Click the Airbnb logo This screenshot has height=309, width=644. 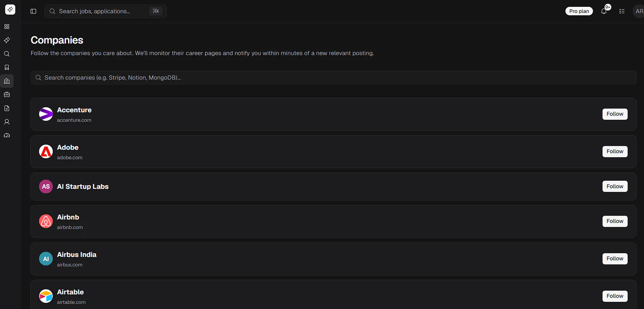point(46,221)
